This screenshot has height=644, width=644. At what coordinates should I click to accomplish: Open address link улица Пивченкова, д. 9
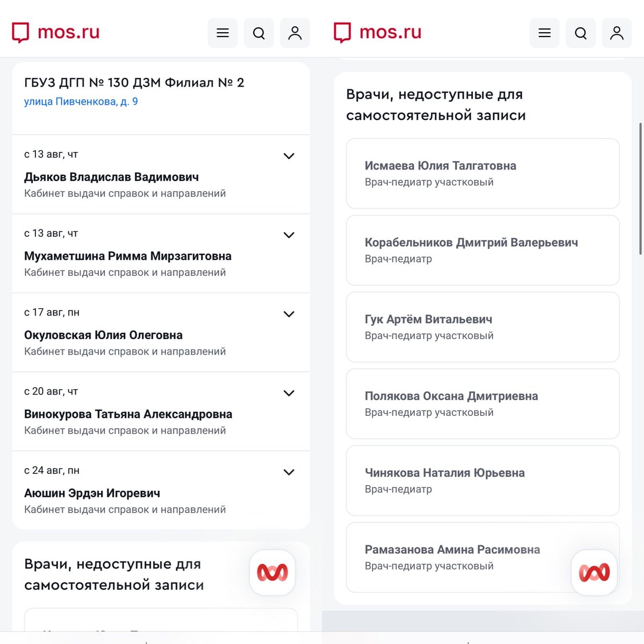click(x=81, y=101)
